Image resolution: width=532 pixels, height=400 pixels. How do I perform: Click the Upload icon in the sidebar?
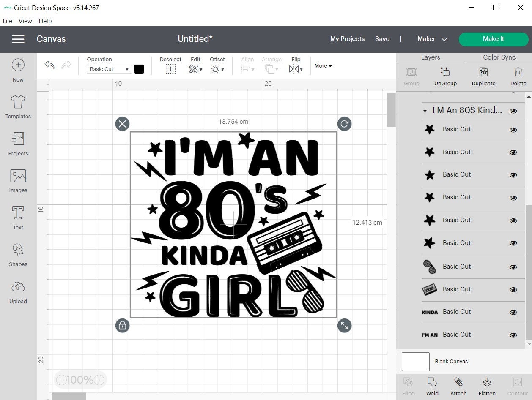18,291
